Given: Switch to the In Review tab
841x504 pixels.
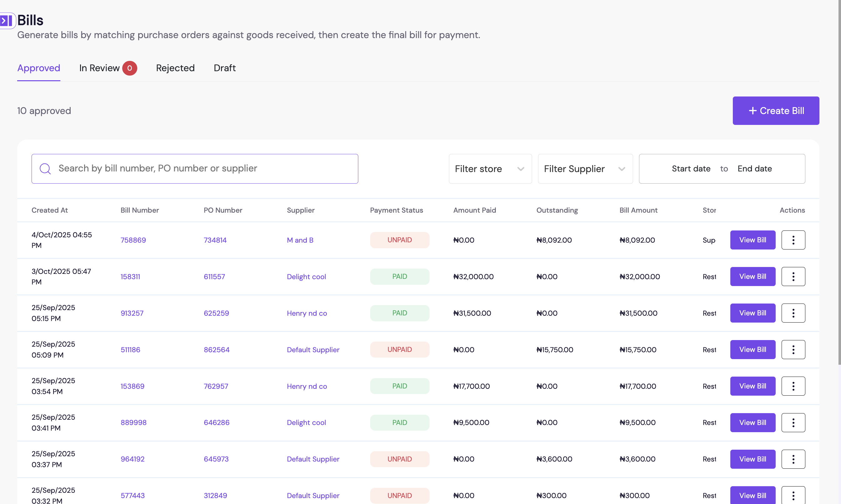Looking at the screenshot, I should [x=100, y=68].
